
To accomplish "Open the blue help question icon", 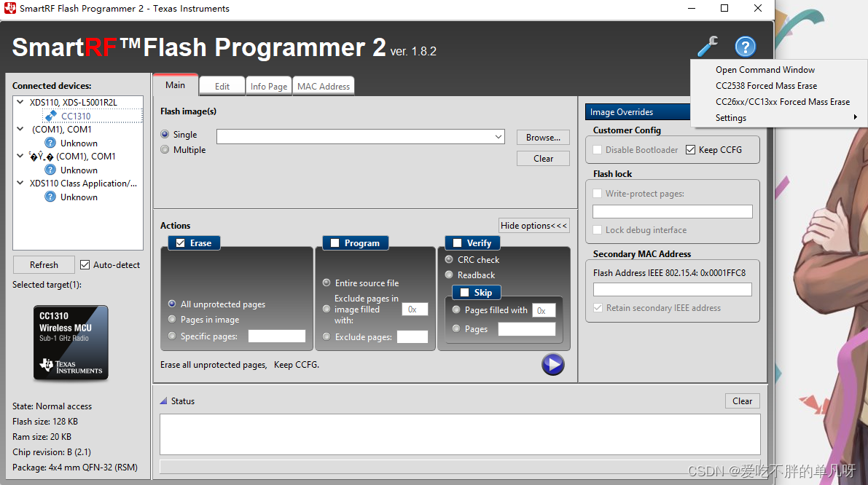I will 745,47.
